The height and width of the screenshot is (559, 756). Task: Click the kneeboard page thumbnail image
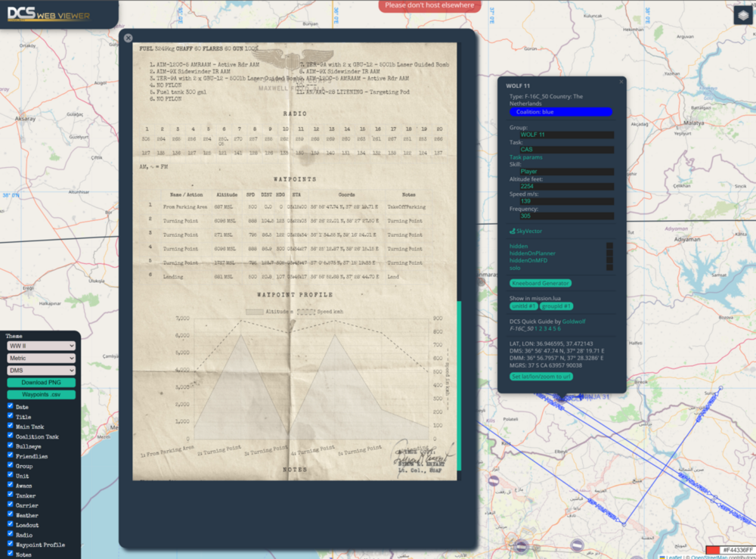coord(295,262)
